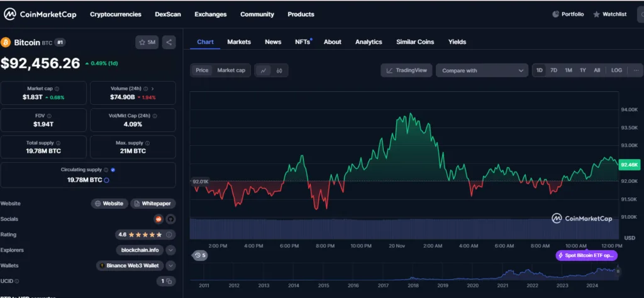Image resolution: width=644 pixels, height=298 pixels.
Task: Switch chart to Market cap view
Action: pos(231,70)
